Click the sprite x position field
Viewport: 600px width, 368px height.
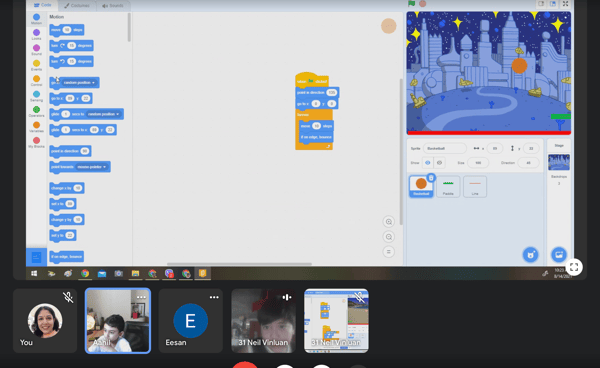pos(495,148)
